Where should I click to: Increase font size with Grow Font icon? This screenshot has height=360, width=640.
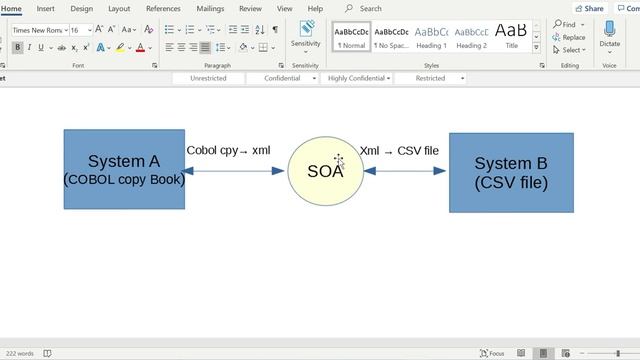pos(99,29)
